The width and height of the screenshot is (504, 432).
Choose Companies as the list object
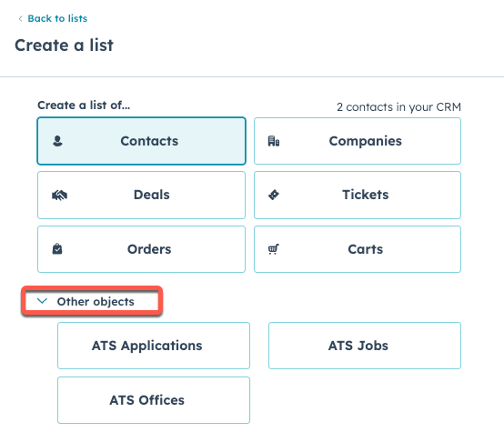click(x=358, y=141)
